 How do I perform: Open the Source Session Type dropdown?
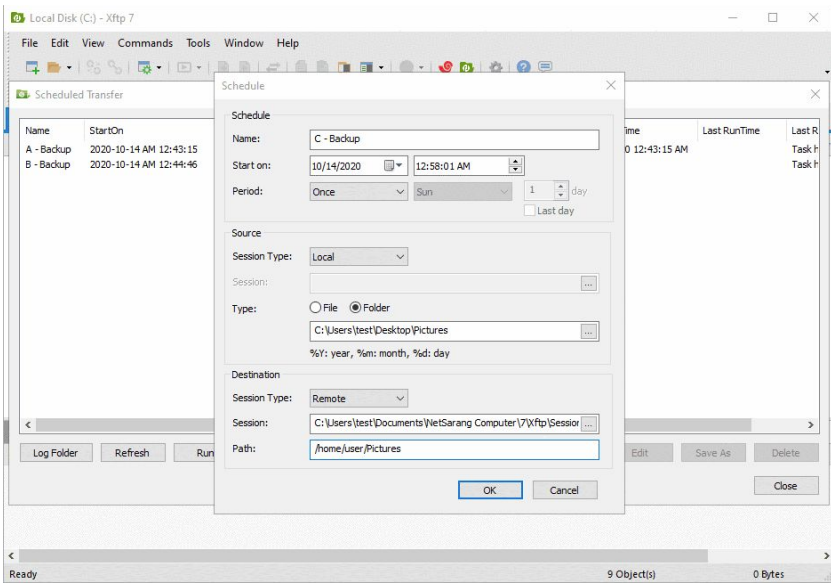click(x=359, y=257)
